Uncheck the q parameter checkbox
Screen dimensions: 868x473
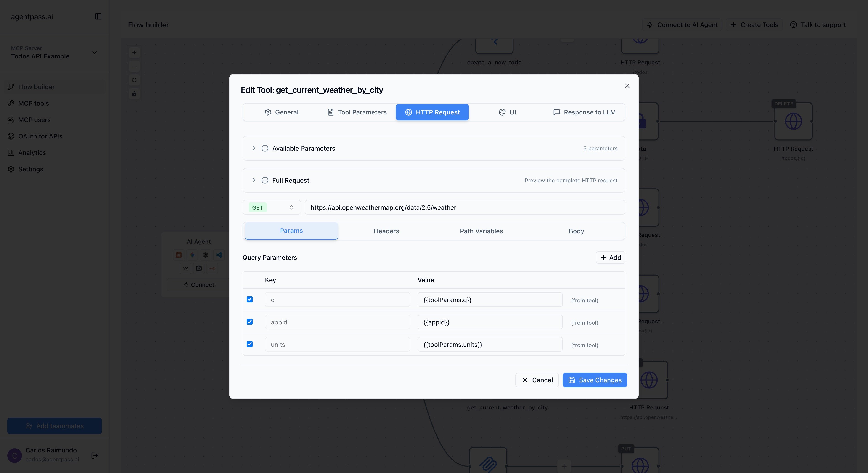(x=250, y=299)
